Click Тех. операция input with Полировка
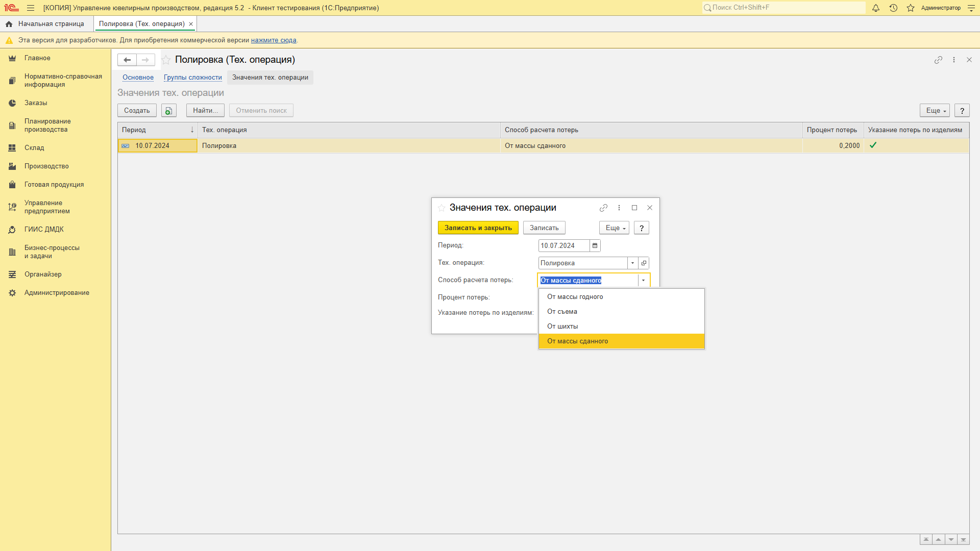 583,263
